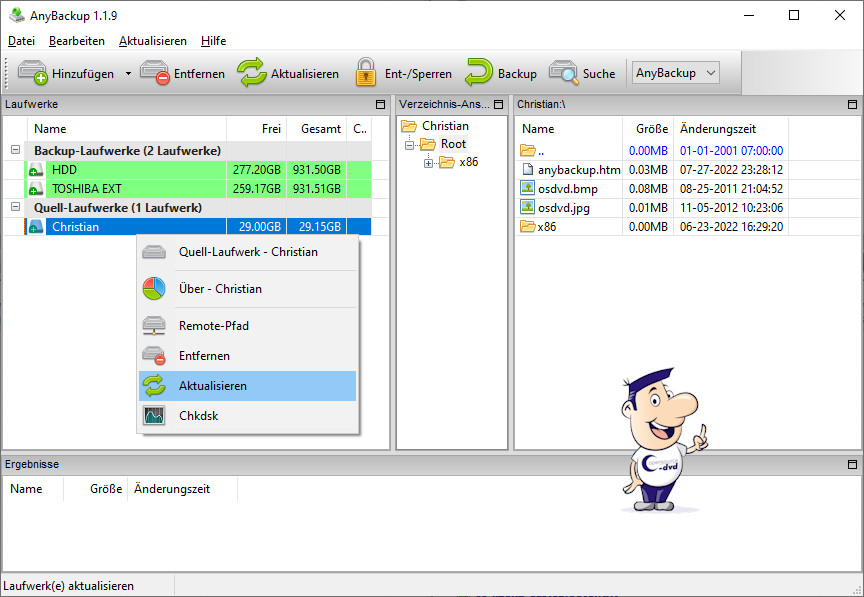This screenshot has height=597, width=864.
Task: Click the Hinzufügen toolbar icon
Action: [33, 73]
